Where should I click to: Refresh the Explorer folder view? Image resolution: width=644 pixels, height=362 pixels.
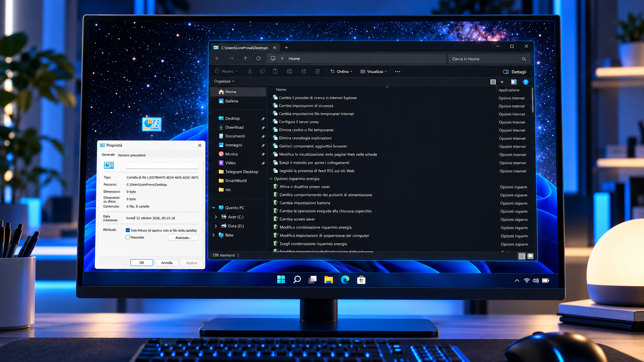click(258, 58)
